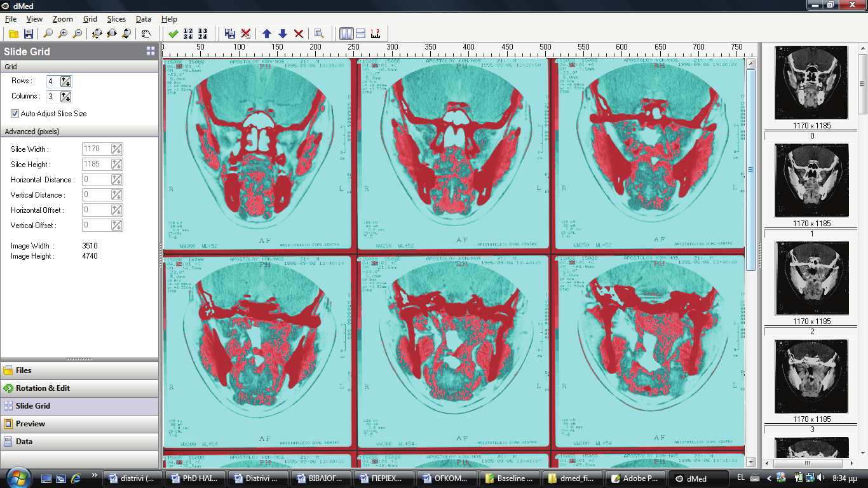Click the zoom out magnifier icon
Image resolution: width=868 pixels, height=488 pixels.
[x=78, y=34]
